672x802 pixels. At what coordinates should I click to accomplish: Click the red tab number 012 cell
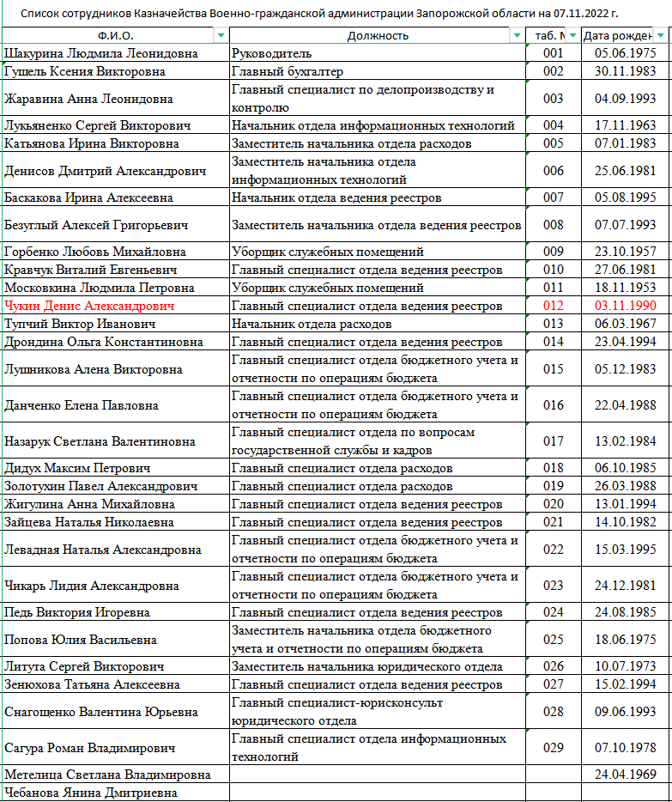(554, 306)
